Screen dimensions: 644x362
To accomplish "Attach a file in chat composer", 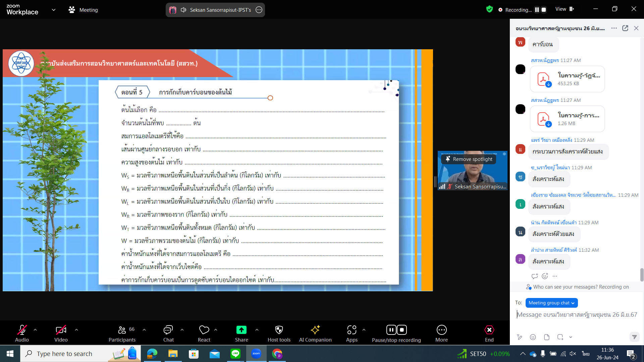I will coord(547,337).
